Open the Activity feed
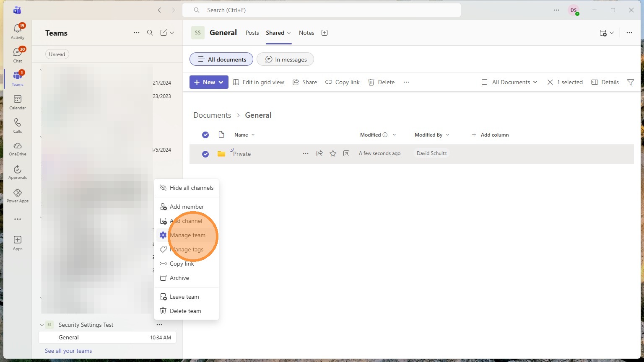Viewport: 644px width, 362px height. coord(18,31)
